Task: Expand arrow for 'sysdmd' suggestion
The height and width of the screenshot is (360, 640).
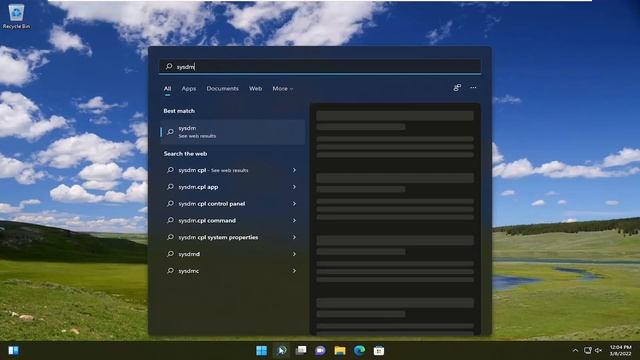Action: click(294, 254)
